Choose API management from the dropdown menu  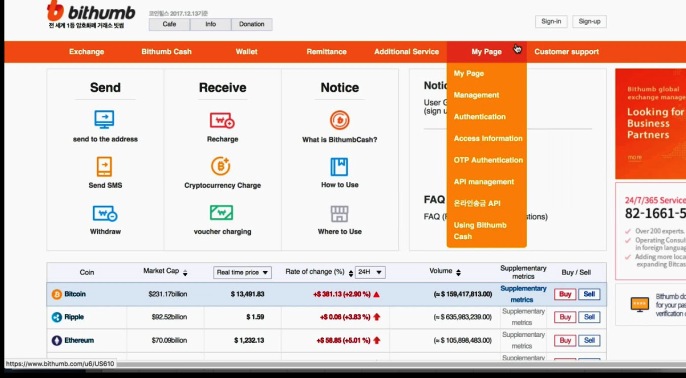pyautogui.click(x=483, y=182)
